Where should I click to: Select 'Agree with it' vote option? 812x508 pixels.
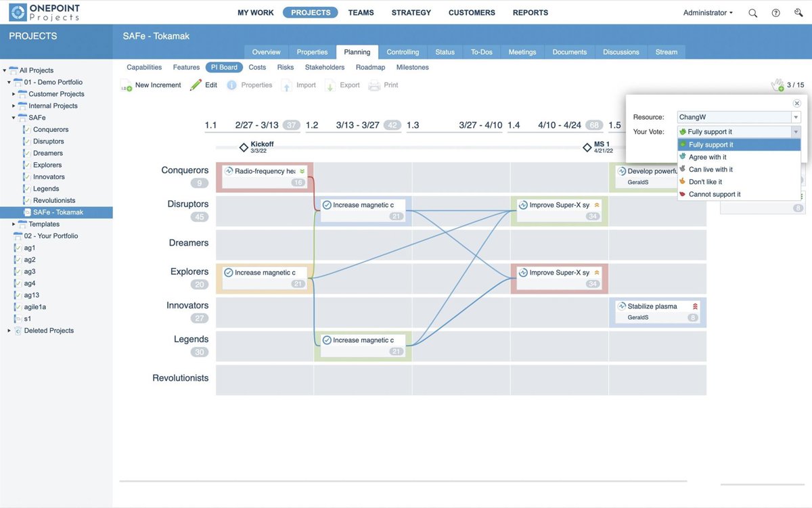click(x=707, y=157)
